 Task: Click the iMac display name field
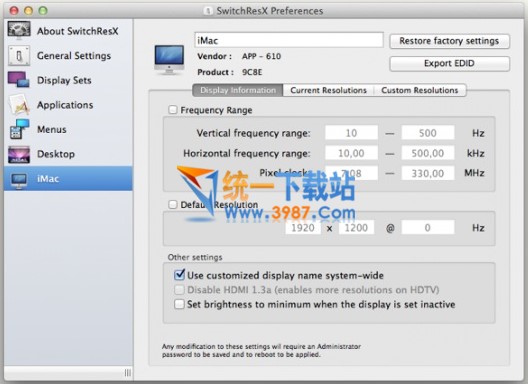289,40
